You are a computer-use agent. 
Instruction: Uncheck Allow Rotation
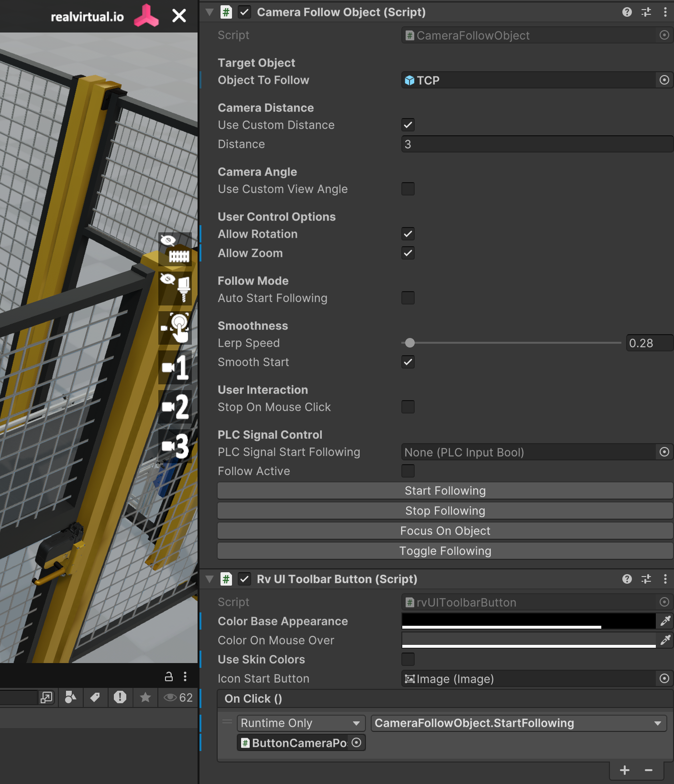click(408, 234)
